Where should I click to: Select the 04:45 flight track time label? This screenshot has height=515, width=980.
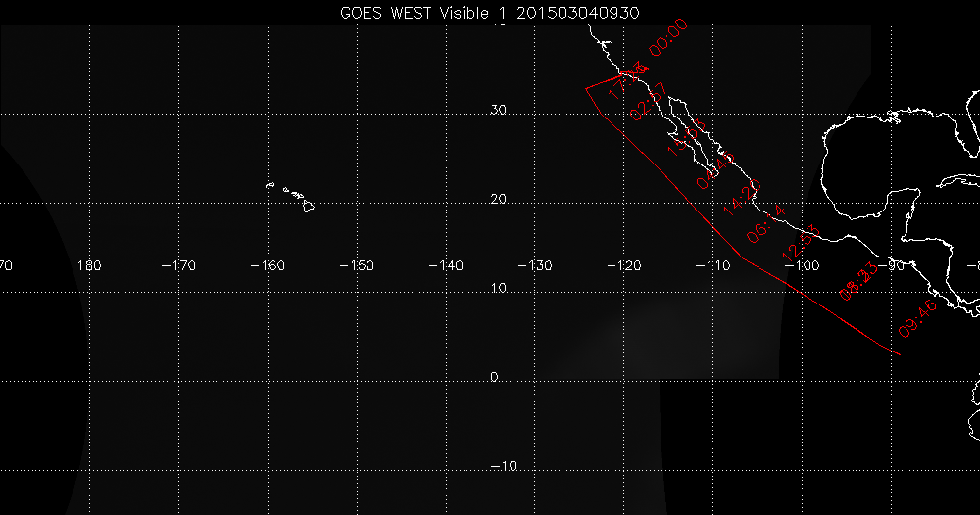714,170
